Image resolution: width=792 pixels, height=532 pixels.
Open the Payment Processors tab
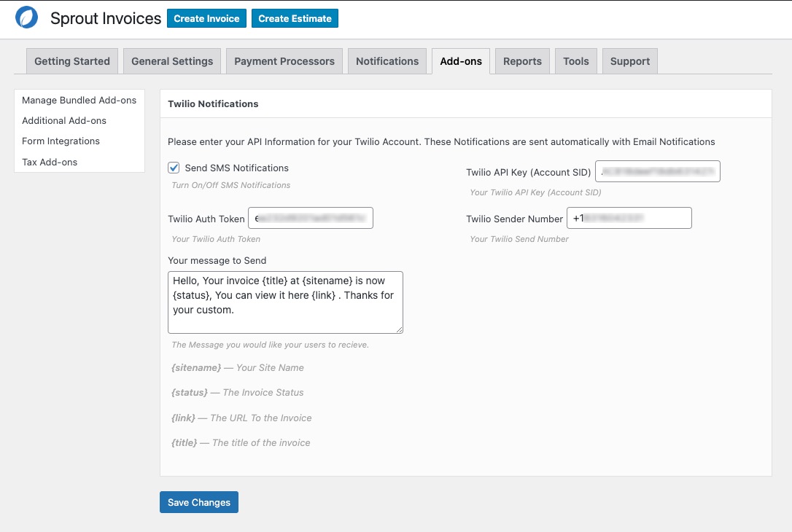[284, 61]
